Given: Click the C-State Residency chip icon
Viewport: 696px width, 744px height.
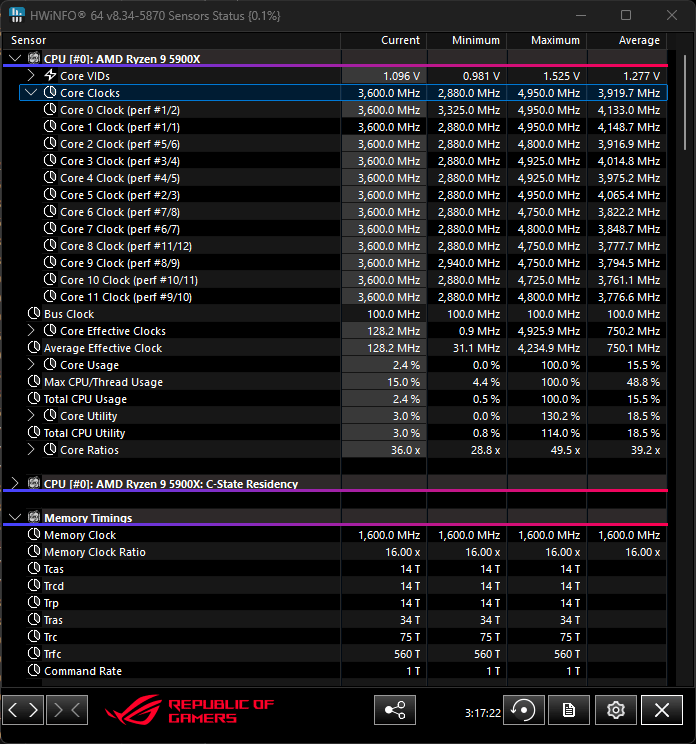Looking at the screenshot, I should coord(34,483).
